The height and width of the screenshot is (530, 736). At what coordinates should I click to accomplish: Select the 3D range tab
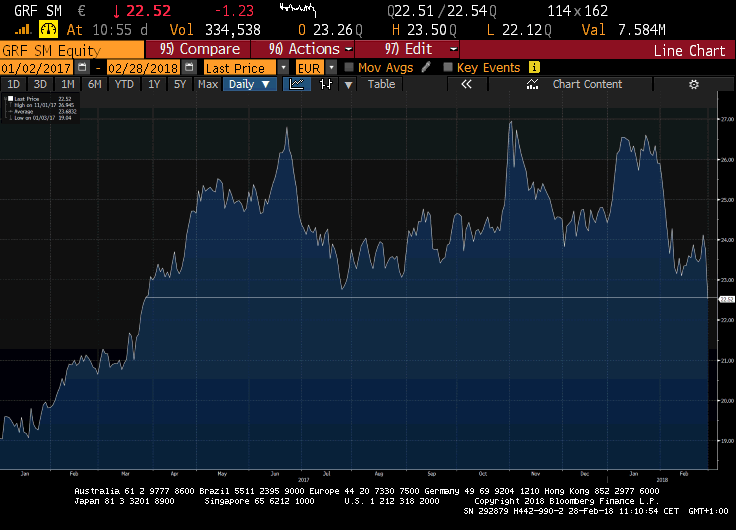(40, 84)
